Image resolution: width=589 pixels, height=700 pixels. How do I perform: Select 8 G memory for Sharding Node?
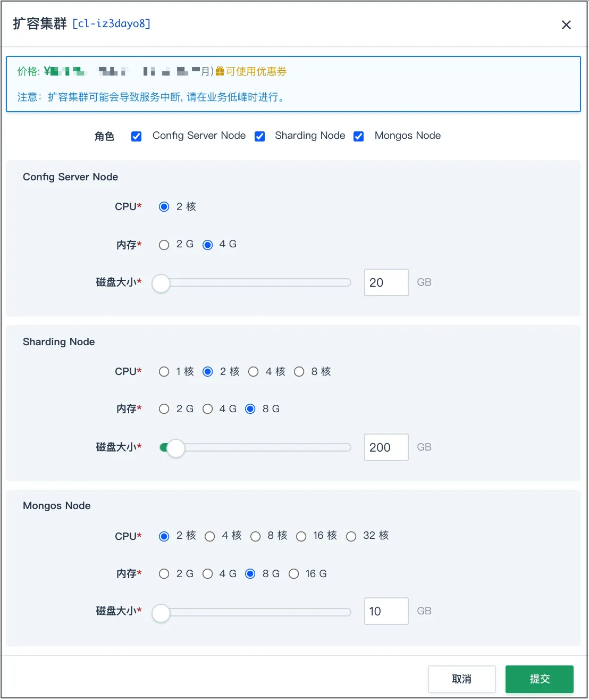pos(250,409)
